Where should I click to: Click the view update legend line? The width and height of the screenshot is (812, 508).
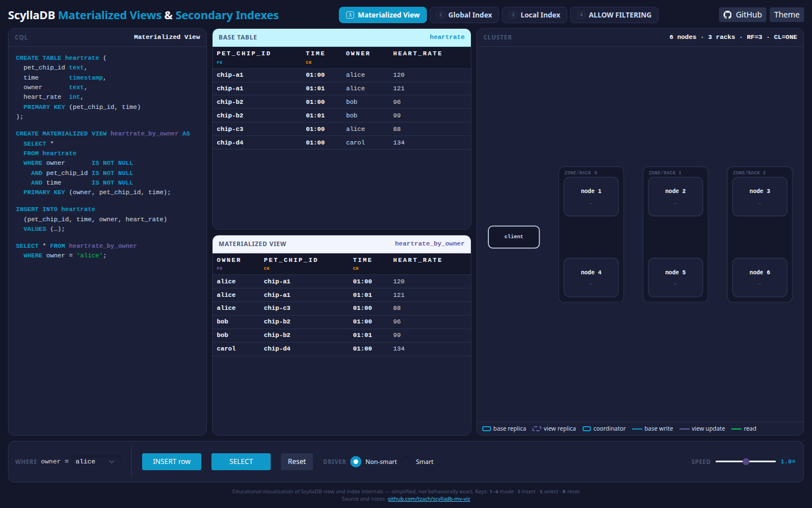[685, 429]
